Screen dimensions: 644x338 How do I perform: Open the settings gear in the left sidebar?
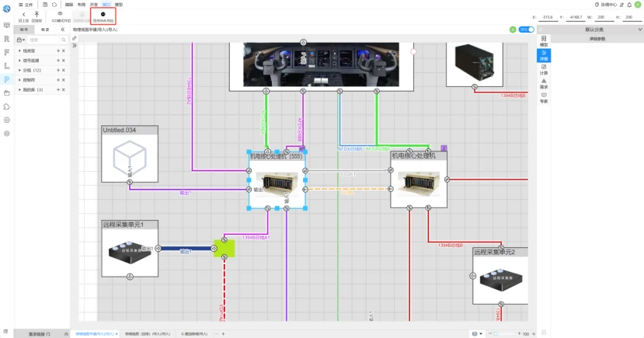point(6,120)
